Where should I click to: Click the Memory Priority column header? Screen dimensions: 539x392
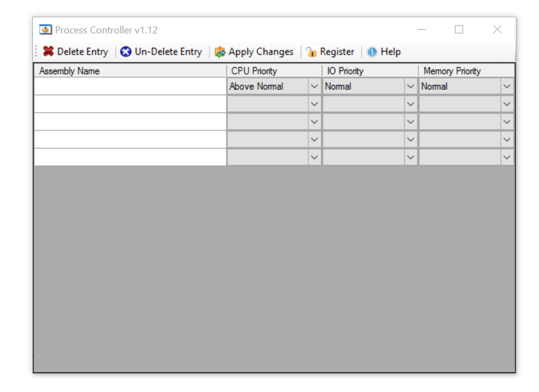pos(466,71)
